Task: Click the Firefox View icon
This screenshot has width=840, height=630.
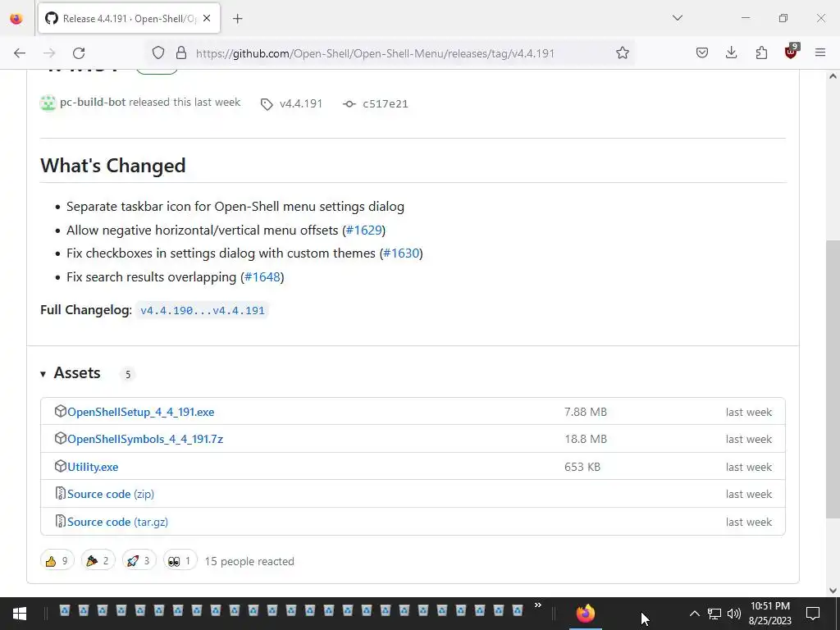Action: click(16, 19)
